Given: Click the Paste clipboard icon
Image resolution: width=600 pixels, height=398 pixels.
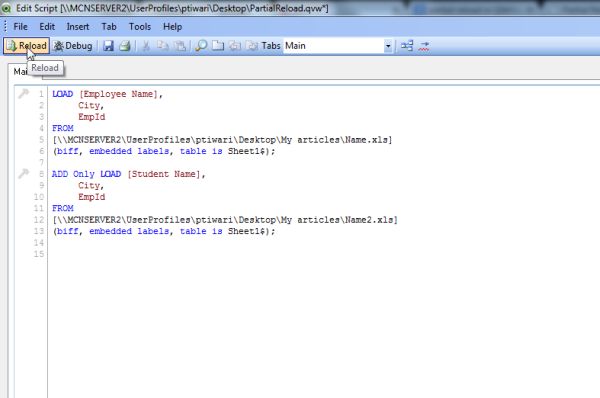Looking at the screenshot, I should [179, 46].
